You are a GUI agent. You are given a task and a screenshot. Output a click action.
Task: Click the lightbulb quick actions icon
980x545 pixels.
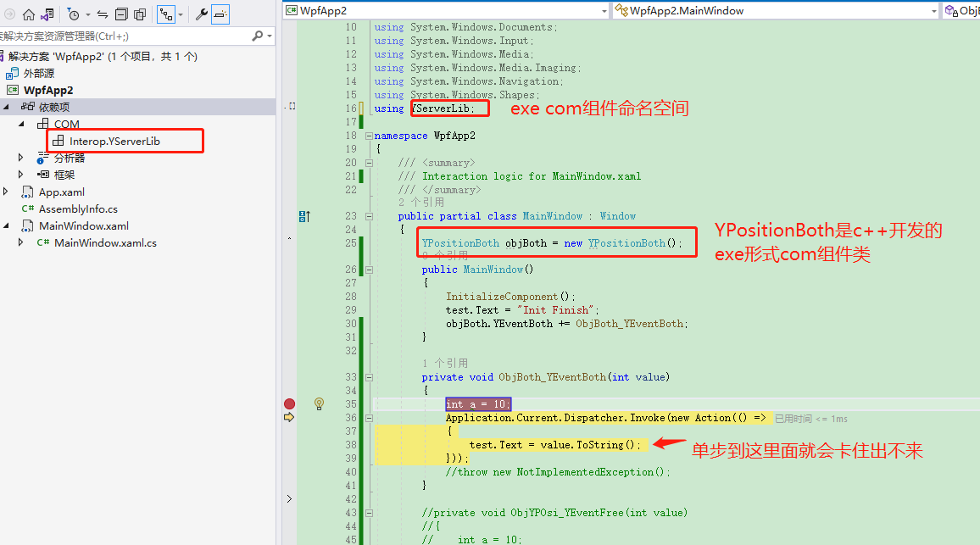(x=320, y=403)
